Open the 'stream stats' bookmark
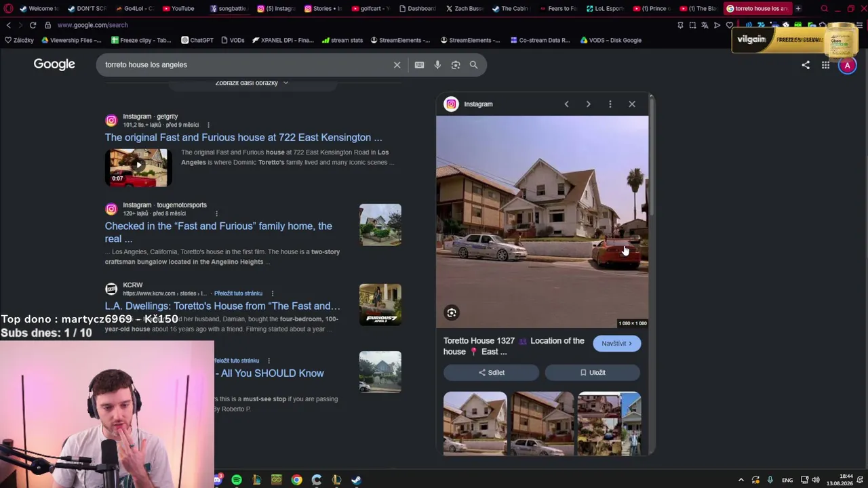 click(x=342, y=40)
